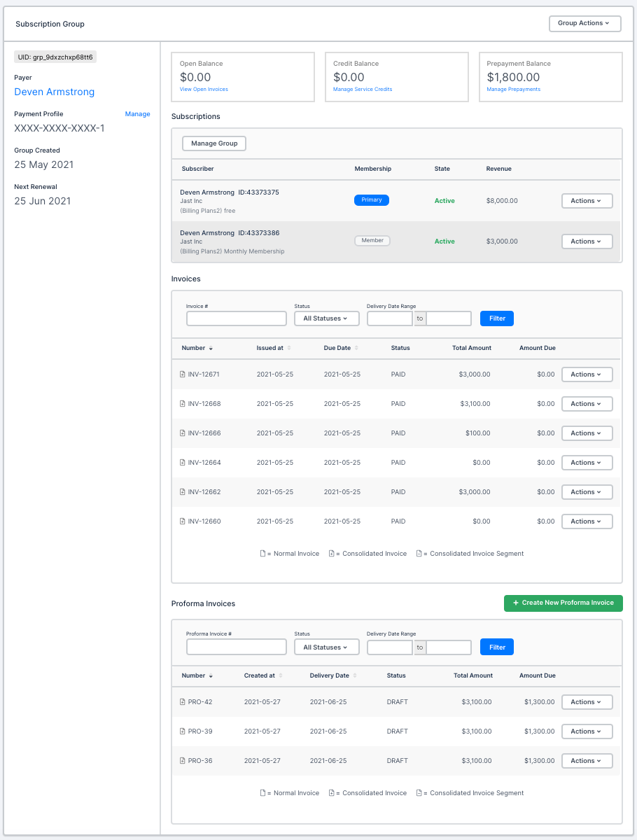The image size is (637, 840).
Task: Sort proforma invoices by Delivery Date
Action: [356, 675]
